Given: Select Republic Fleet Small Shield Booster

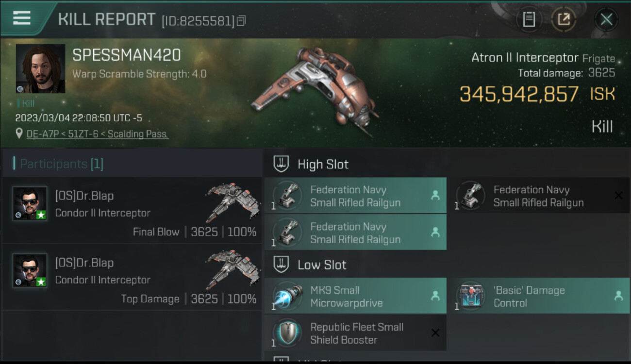Looking at the screenshot, I should [x=355, y=333].
